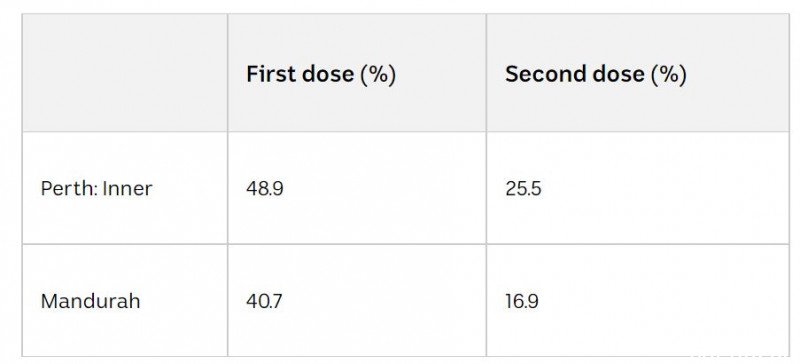Click the word Perth in first row
800x364 pixels.
click(x=69, y=189)
